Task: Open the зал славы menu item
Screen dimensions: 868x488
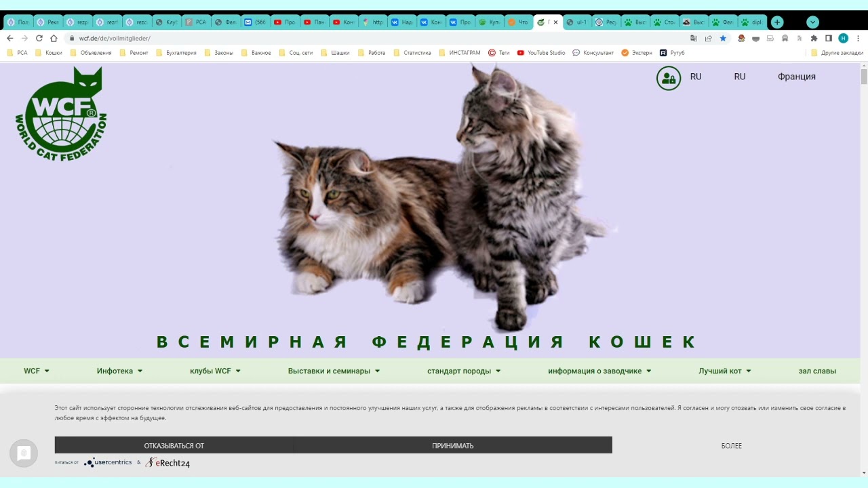Action: (x=817, y=371)
